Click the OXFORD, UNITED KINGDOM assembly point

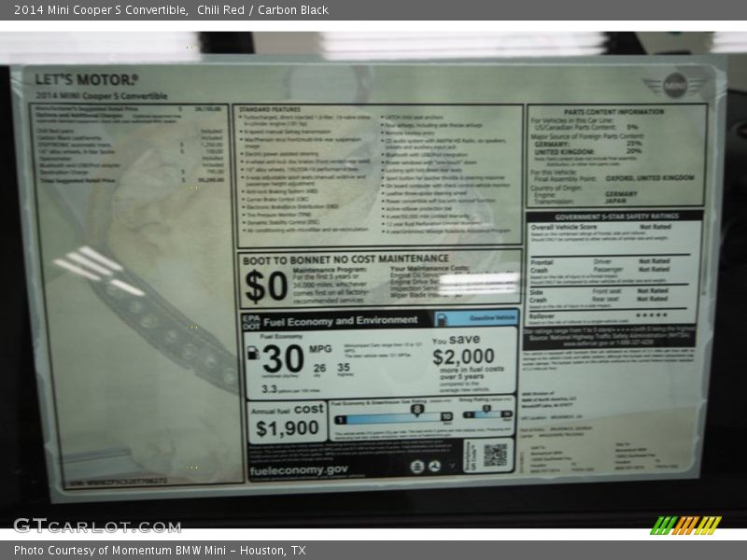(650, 177)
